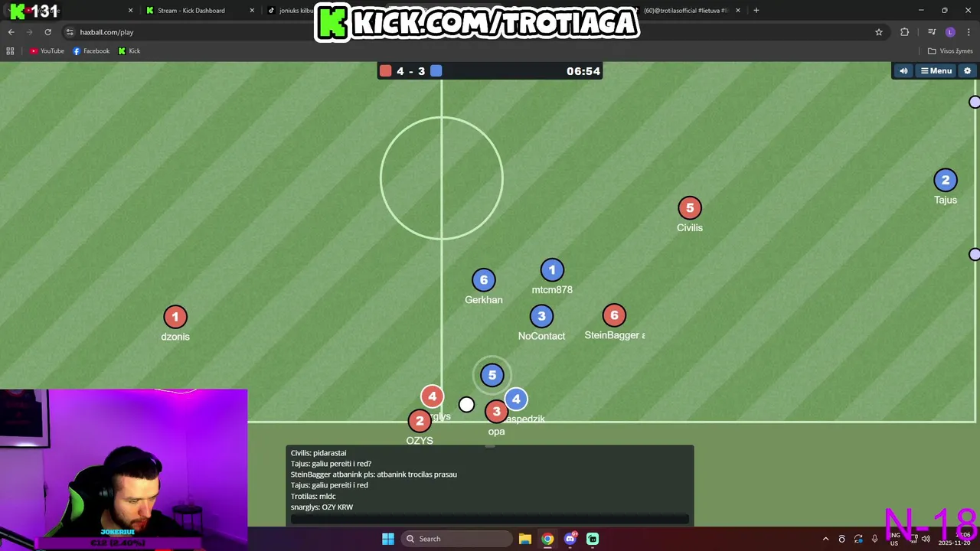Viewport: 980px width, 551px height.
Task: Click chat line 'Civilis: pidarastai'
Action: (318, 453)
